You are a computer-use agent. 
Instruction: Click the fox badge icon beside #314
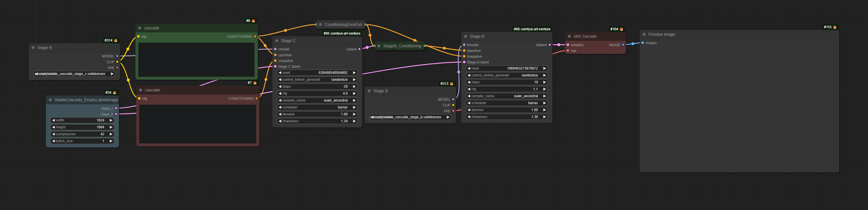click(x=116, y=40)
